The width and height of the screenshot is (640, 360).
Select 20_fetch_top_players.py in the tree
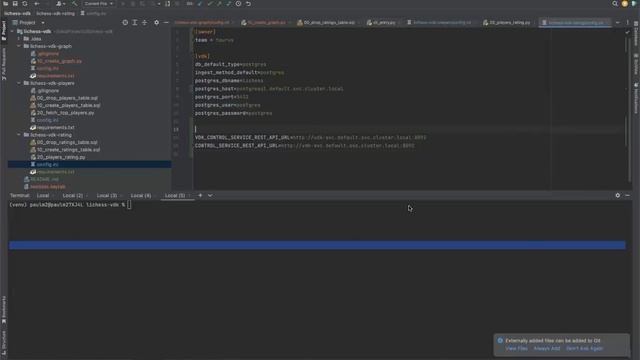coord(65,113)
